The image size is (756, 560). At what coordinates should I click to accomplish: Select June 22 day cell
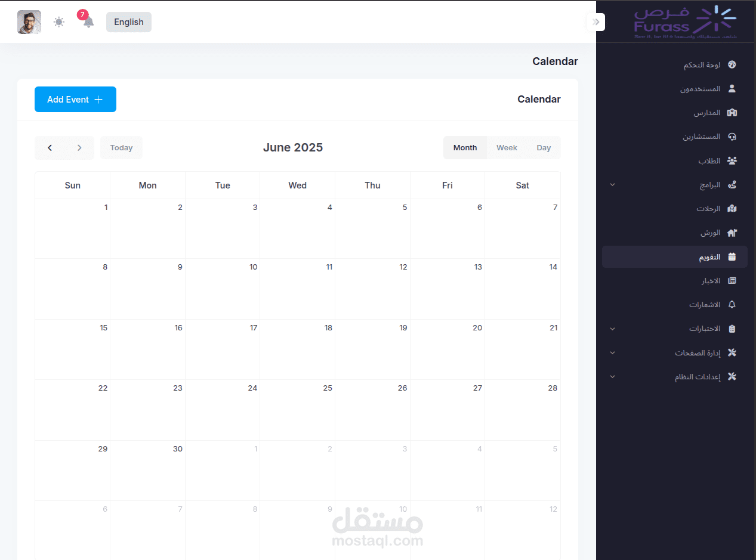pyautogui.click(x=73, y=410)
